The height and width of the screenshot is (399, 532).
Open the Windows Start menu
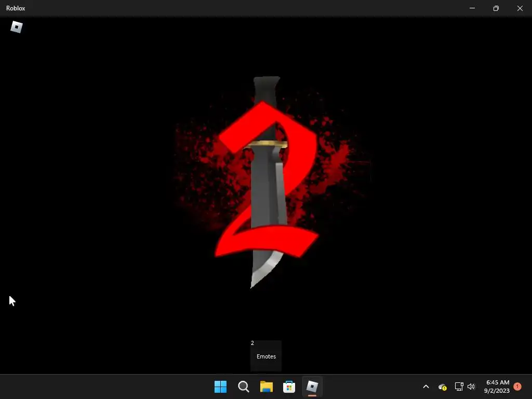click(220, 387)
